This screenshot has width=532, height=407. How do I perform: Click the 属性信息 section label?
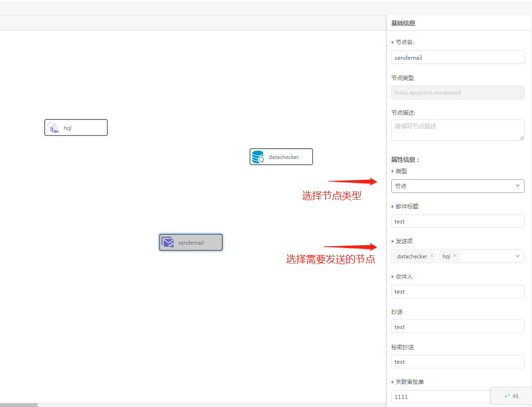tap(405, 160)
